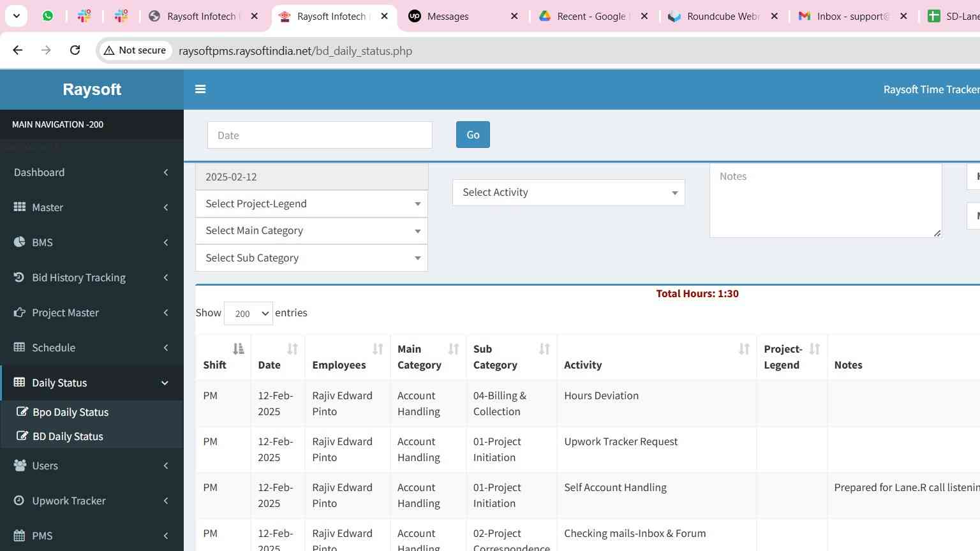980x551 pixels.
Task: Reload the page with the refresh icon
Action: pos(75,50)
